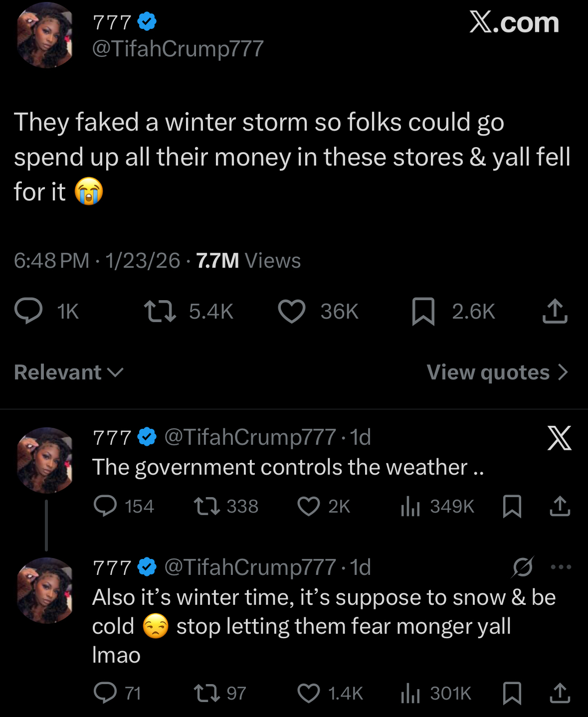588x717 pixels.
Task: Share the government controls the weather tweet
Action: [x=560, y=506]
